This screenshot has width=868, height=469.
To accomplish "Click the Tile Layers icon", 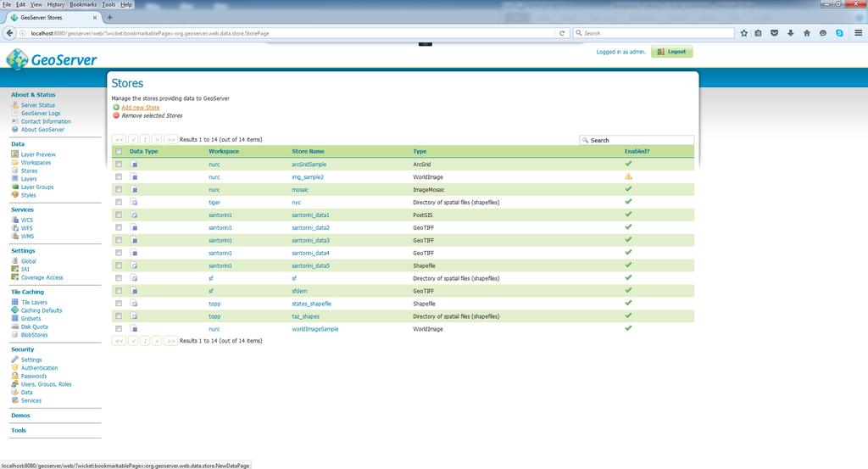I will 15,302.
